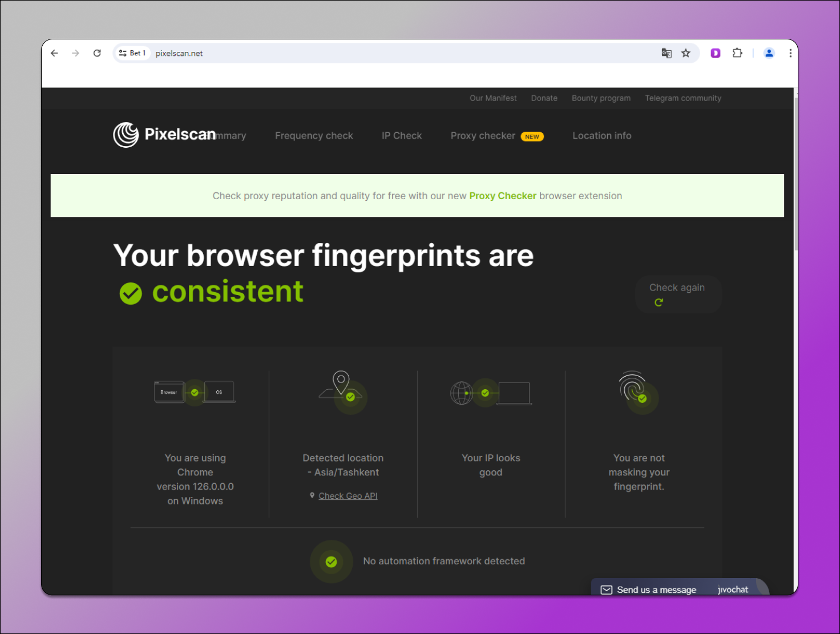Open the Chrome profile avatar
This screenshot has width=840, height=634.
pos(769,53)
